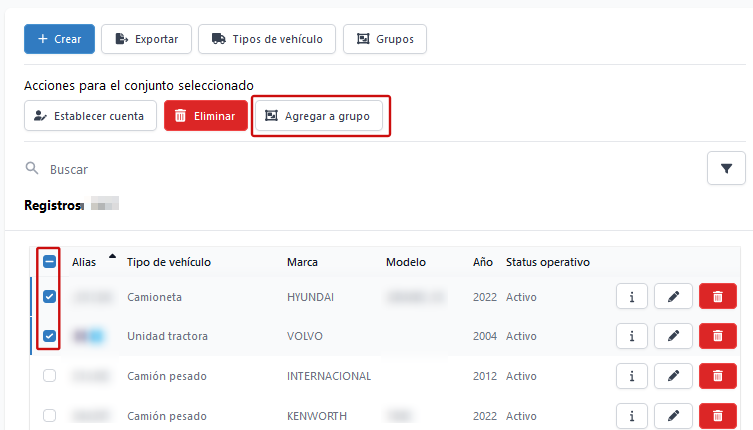The height and width of the screenshot is (430, 753).
Task: Click the Modelo column header
Action: coord(406,262)
